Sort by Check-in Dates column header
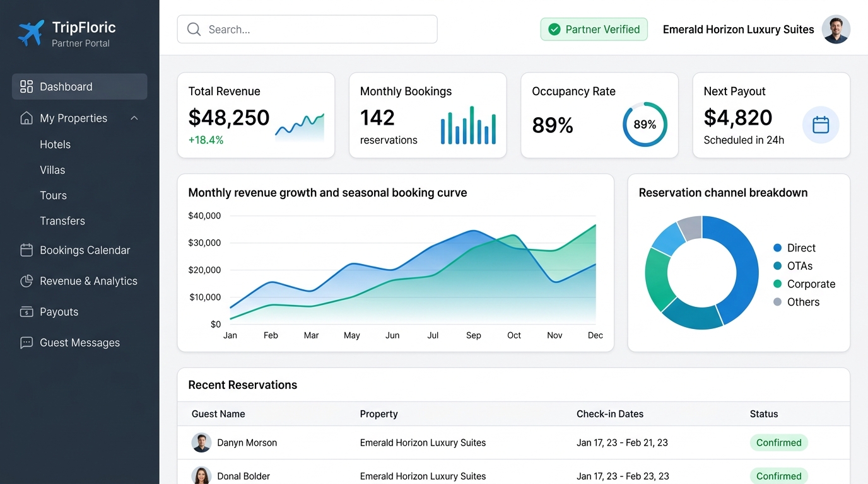The image size is (868, 484). [x=610, y=414]
